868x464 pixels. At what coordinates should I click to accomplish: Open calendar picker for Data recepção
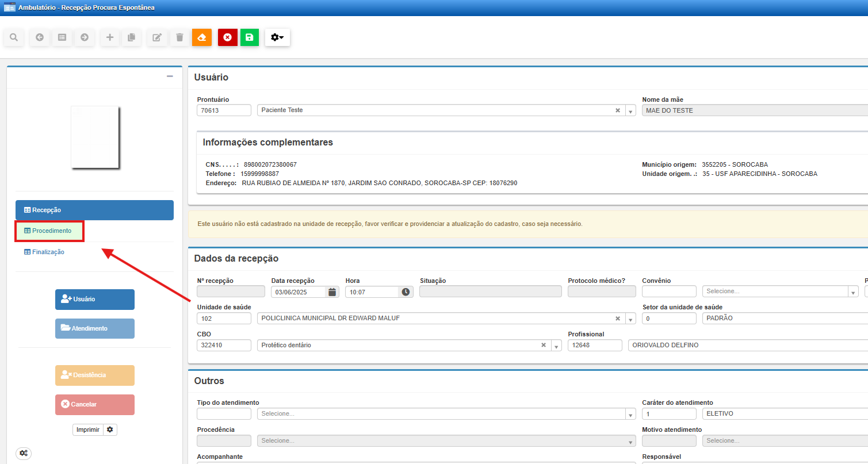(x=332, y=292)
